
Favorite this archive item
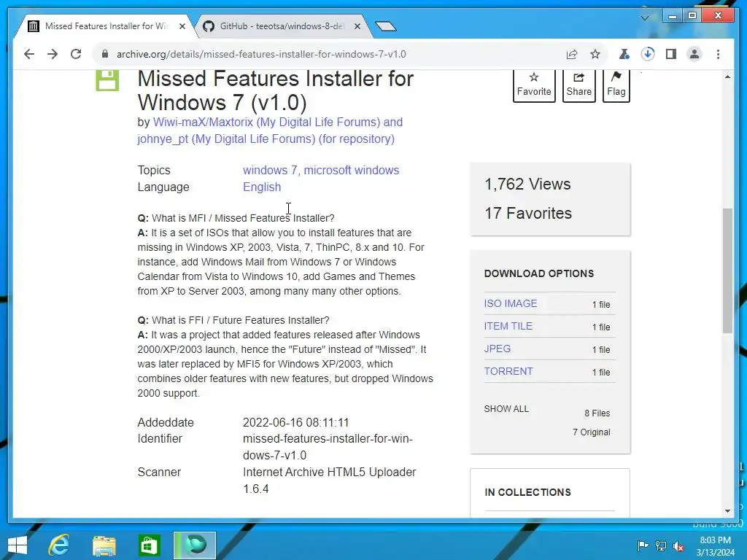pyautogui.click(x=533, y=85)
